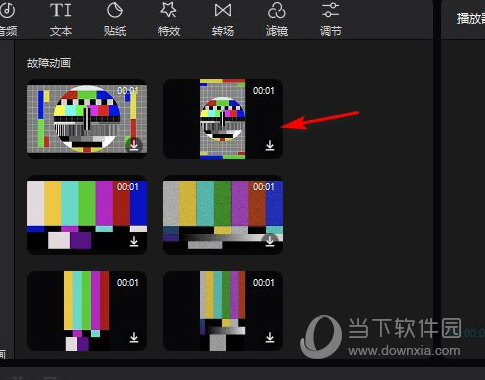
Task: Download the wide circular test-pattern clip
Action: pos(134,145)
